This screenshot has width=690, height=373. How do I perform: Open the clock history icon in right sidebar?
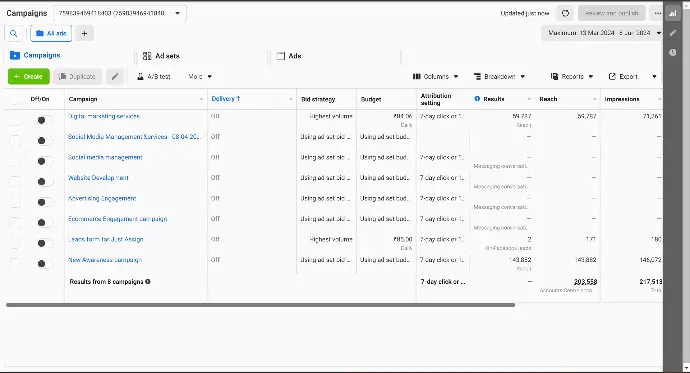click(x=672, y=52)
